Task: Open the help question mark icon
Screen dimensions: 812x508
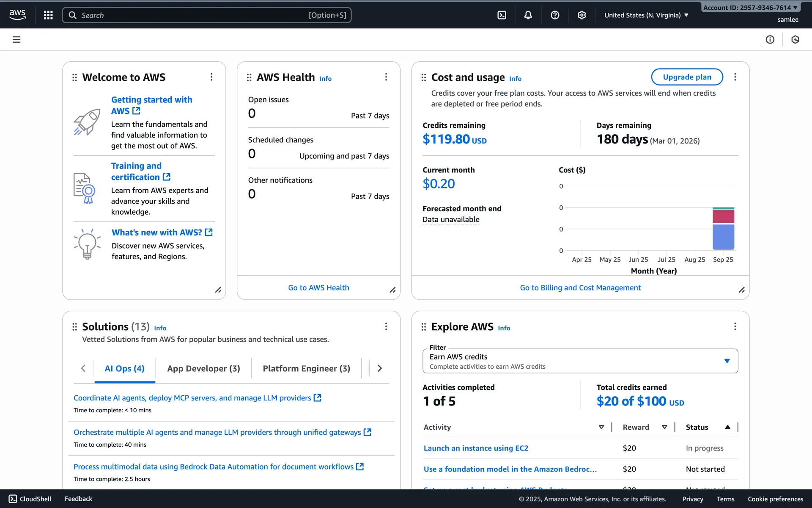Action: (555, 15)
